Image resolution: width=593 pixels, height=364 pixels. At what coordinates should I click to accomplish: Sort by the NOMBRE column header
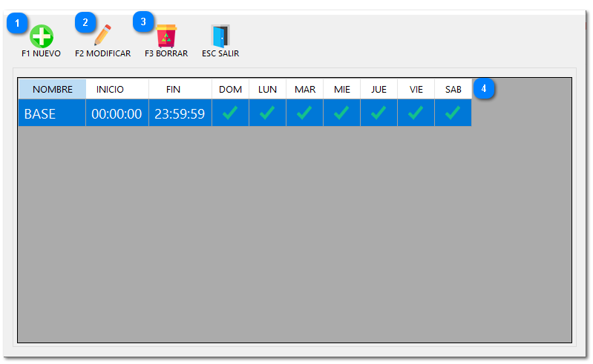(52, 89)
